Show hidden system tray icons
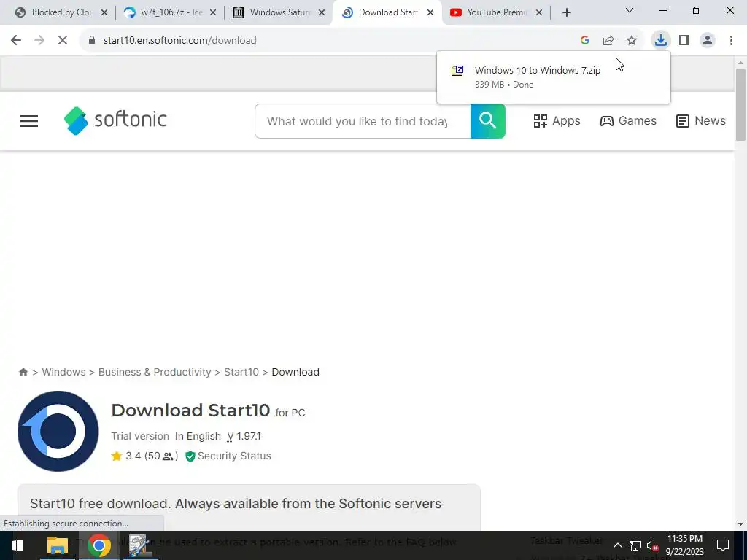This screenshot has width=747, height=560. click(x=617, y=545)
